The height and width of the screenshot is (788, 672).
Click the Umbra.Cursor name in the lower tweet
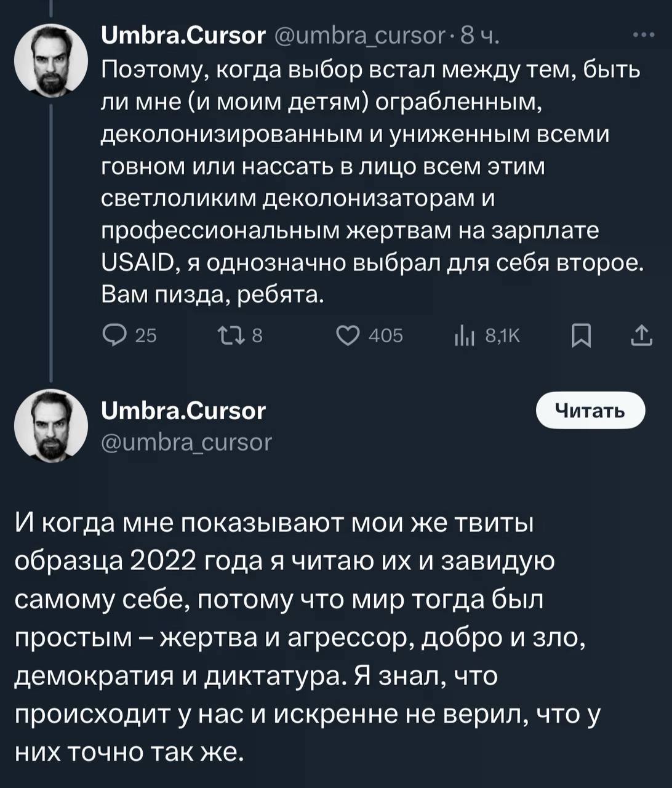(183, 410)
